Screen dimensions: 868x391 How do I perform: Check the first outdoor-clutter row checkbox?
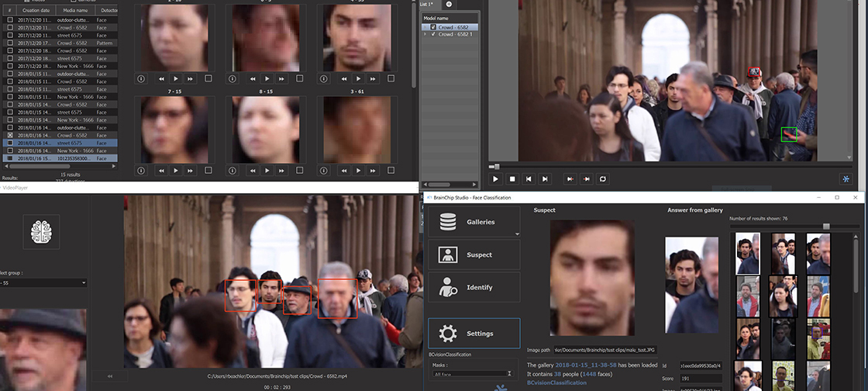pyautogui.click(x=9, y=19)
